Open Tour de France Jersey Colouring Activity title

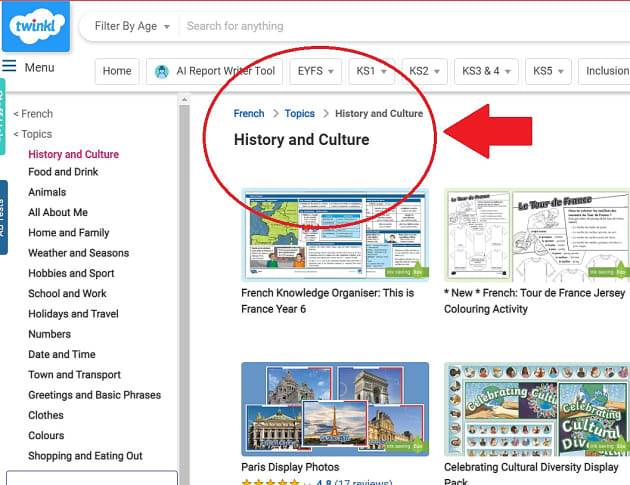point(534,301)
